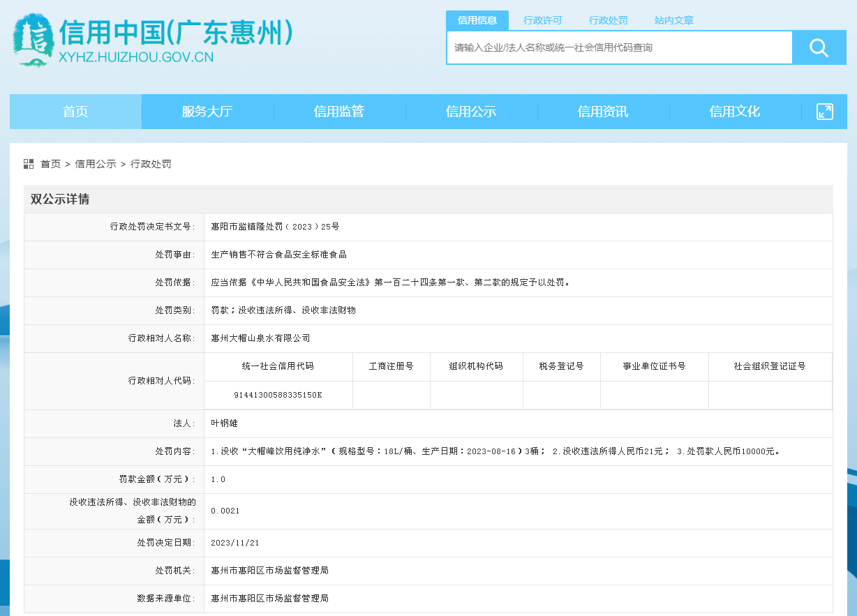Click the 法人 row label
This screenshot has height=616, width=857.
[185, 423]
